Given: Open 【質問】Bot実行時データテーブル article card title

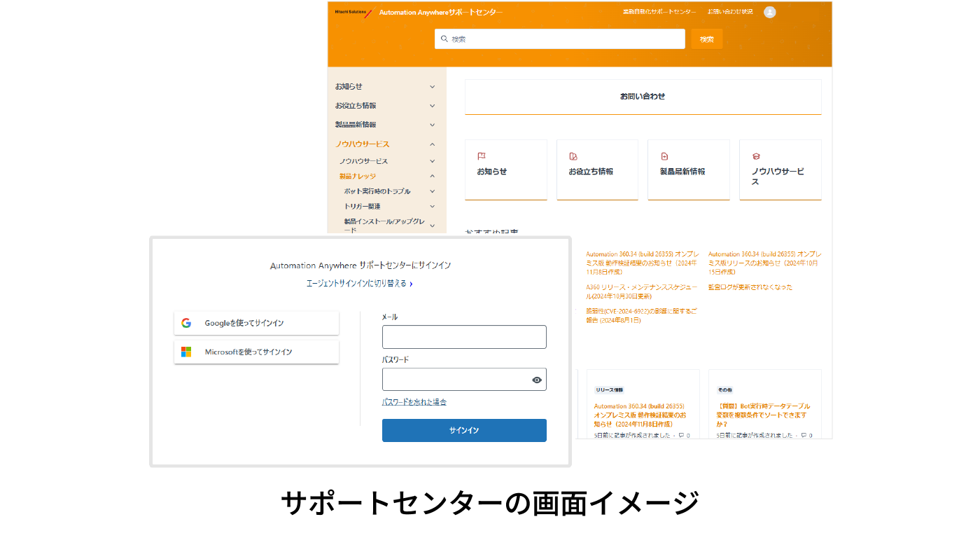Looking at the screenshot, I should click(x=763, y=415).
